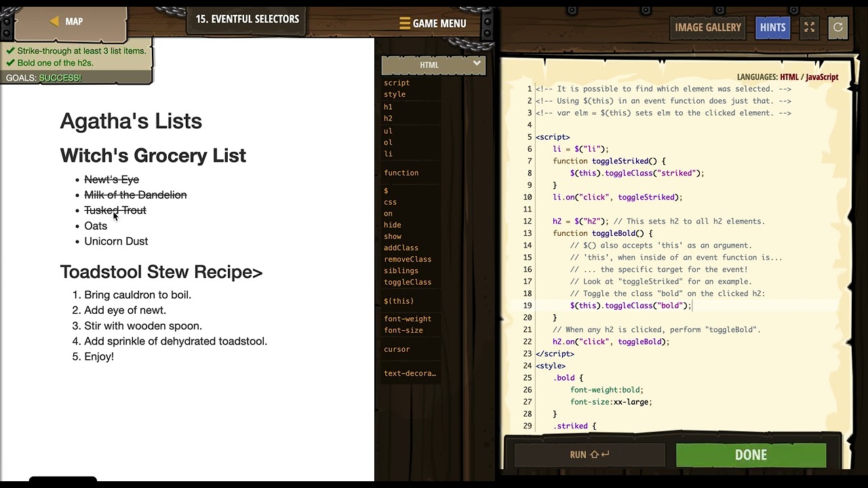Click the hamburger icon beside GAME MENU
Image resolution: width=868 pixels, height=488 pixels.
pyautogui.click(x=405, y=24)
